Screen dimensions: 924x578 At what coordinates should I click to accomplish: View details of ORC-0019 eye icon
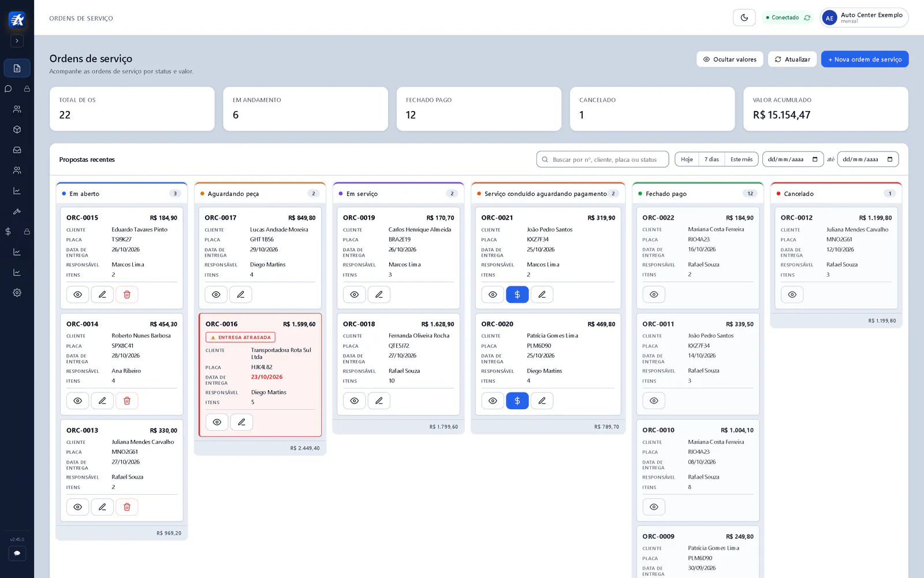tap(355, 295)
